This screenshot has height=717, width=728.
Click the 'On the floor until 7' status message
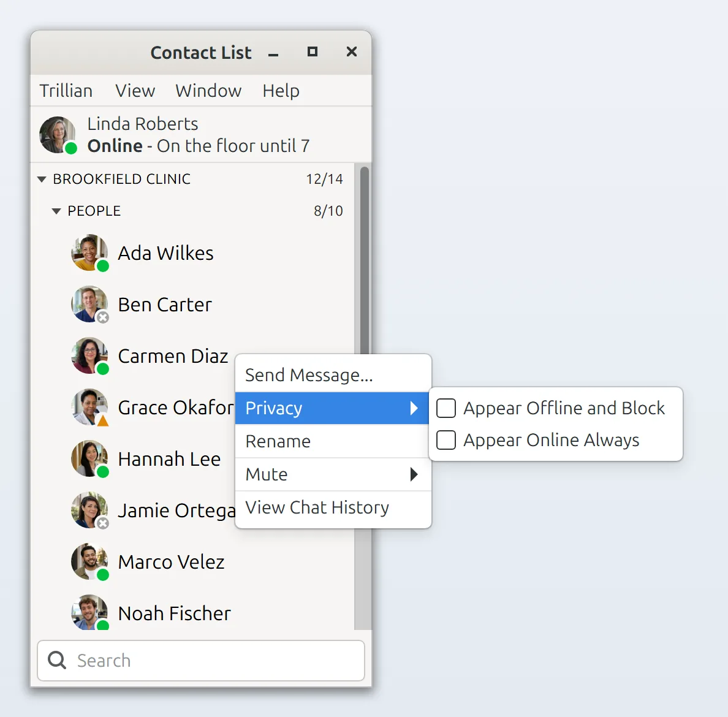pos(233,146)
